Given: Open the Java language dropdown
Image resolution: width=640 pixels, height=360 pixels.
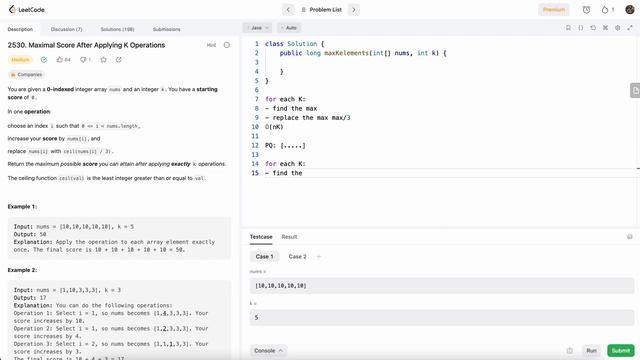Looking at the screenshot, I should point(257,28).
